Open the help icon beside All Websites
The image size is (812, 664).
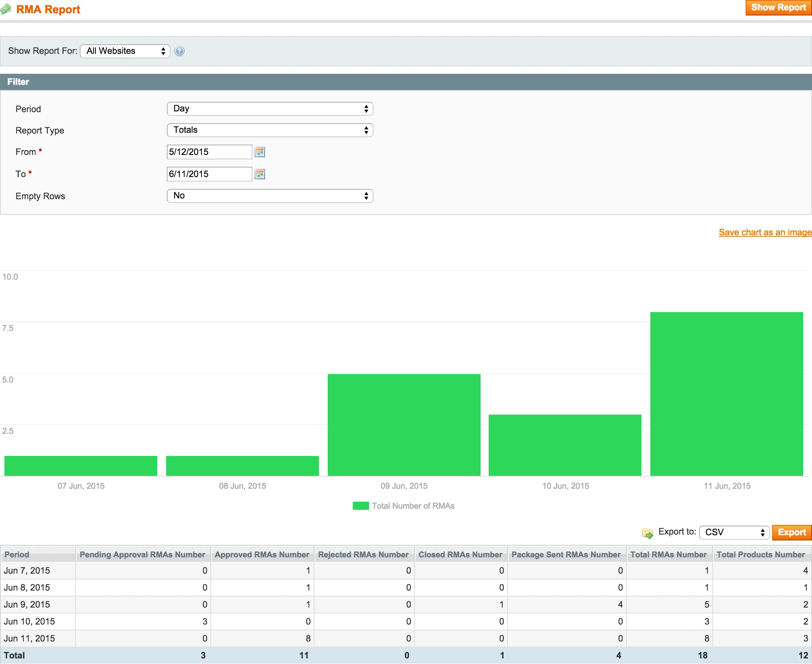click(179, 51)
